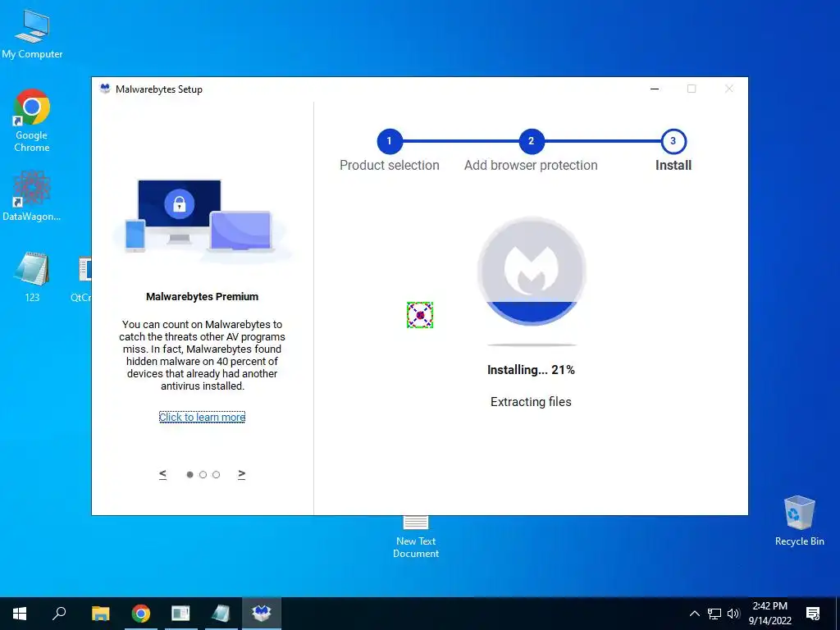Go to the previous slide with the left arrow

[x=163, y=474]
